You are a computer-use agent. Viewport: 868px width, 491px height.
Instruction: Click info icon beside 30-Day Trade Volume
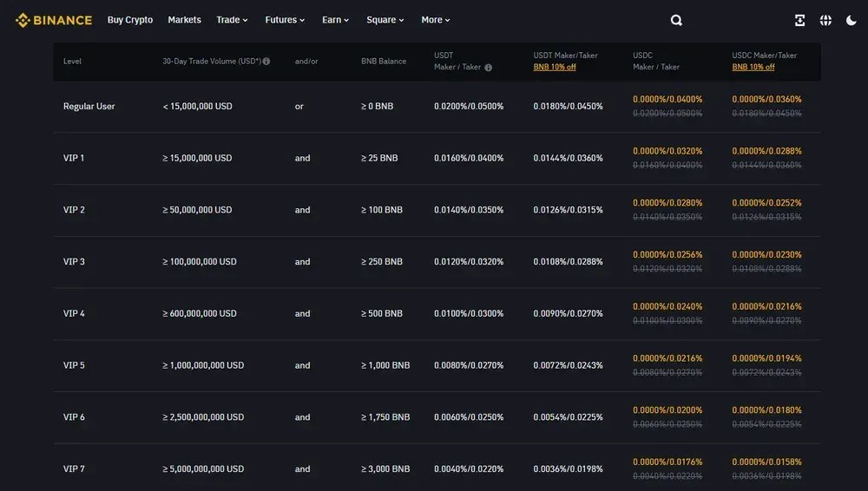click(x=266, y=62)
